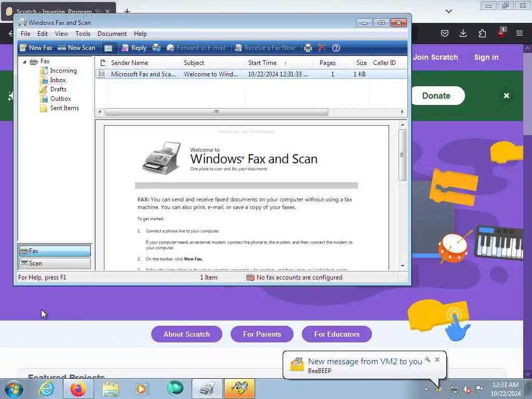Click preview pane scroll down arrow
The image size is (532, 399).
click(x=403, y=265)
